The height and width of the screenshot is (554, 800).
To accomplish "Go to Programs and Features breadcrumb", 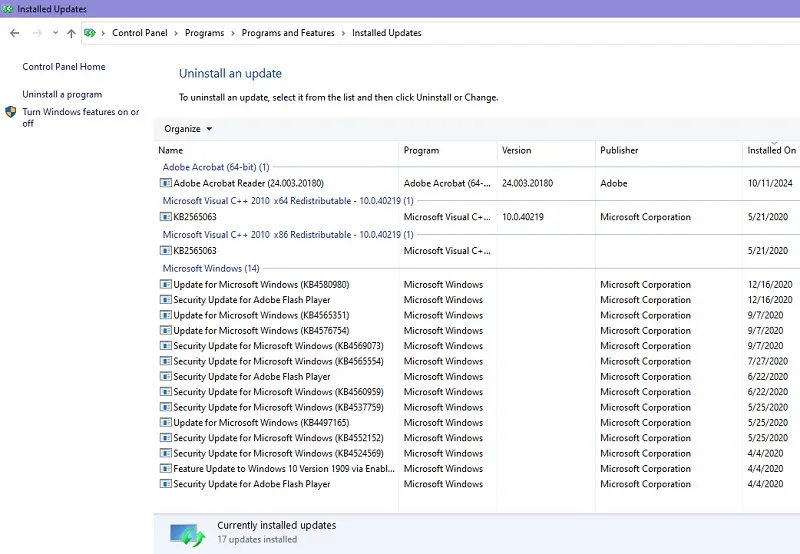I will [288, 33].
